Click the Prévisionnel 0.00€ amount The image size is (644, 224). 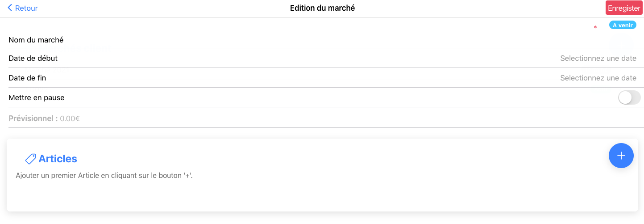[x=70, y=118]
